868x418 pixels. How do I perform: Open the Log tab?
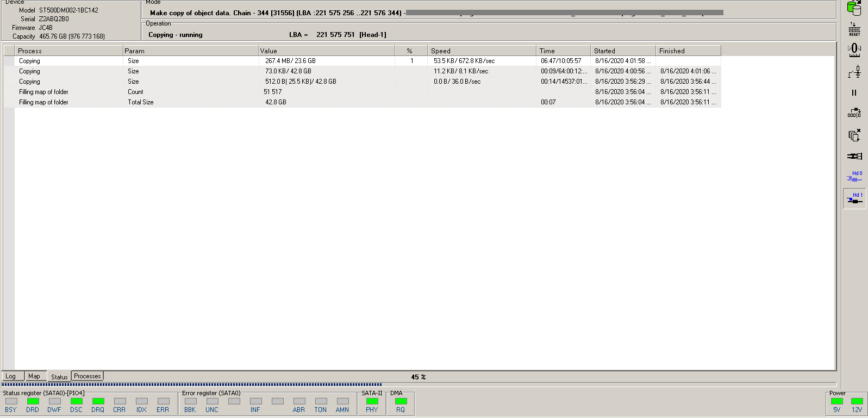[x=11, y=376]
